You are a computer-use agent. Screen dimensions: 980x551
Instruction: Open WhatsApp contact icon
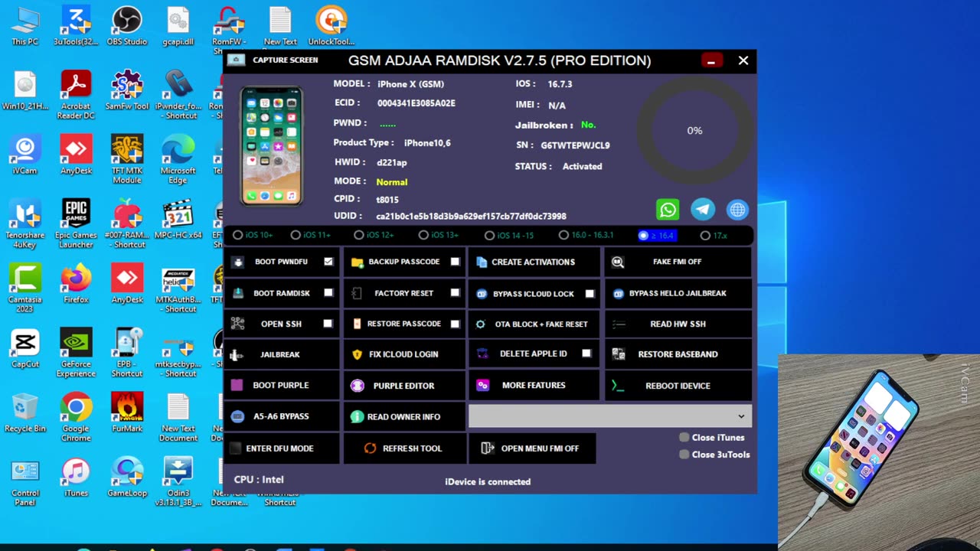(668, 210)
